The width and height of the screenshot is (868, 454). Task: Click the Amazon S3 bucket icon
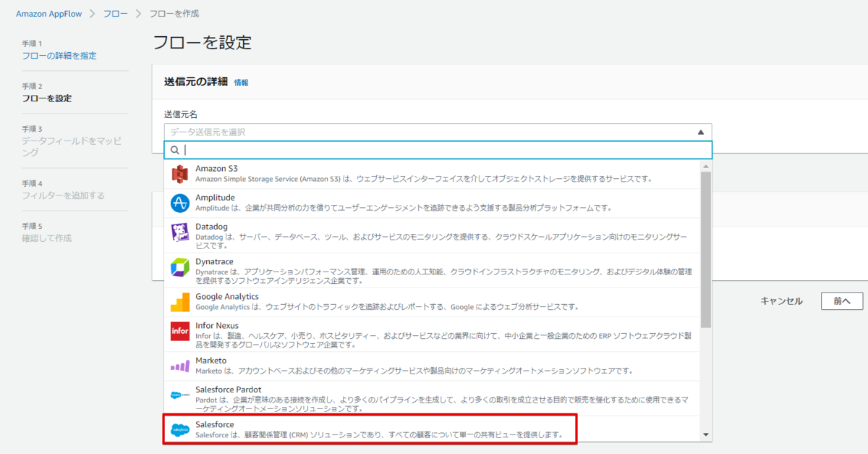click(x=179, y=175)
